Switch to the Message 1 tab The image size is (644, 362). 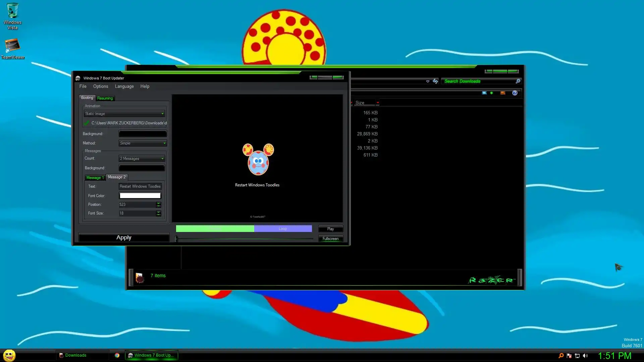pyautogui.click(x=95, y=178)
